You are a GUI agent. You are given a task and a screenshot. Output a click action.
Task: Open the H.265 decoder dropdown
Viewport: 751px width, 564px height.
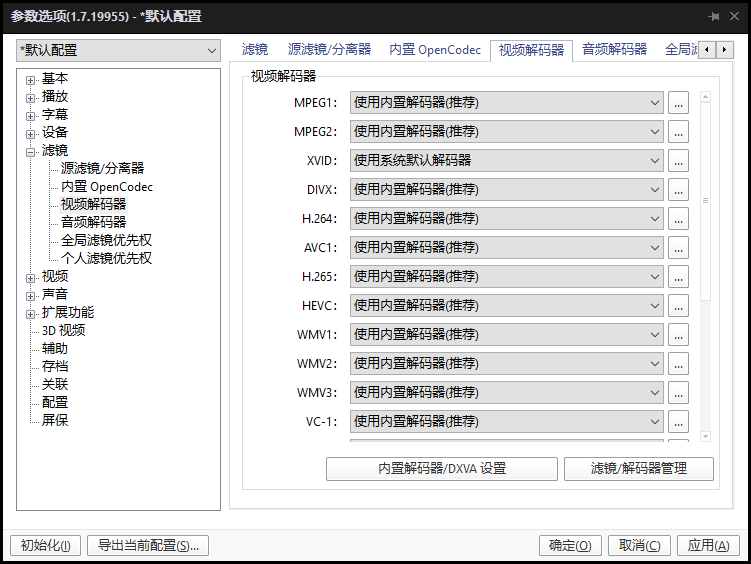pyautogui.click(x=506, y=276)
